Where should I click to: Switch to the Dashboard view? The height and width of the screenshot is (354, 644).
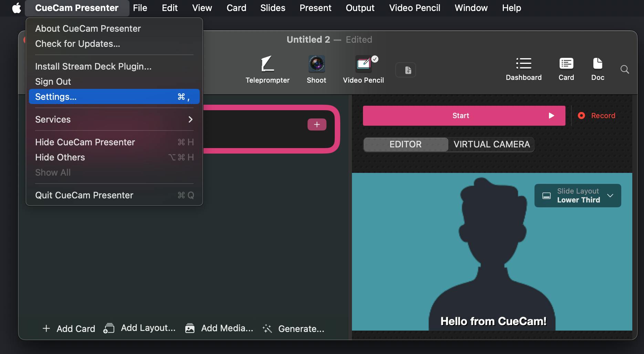pos(523,69)
